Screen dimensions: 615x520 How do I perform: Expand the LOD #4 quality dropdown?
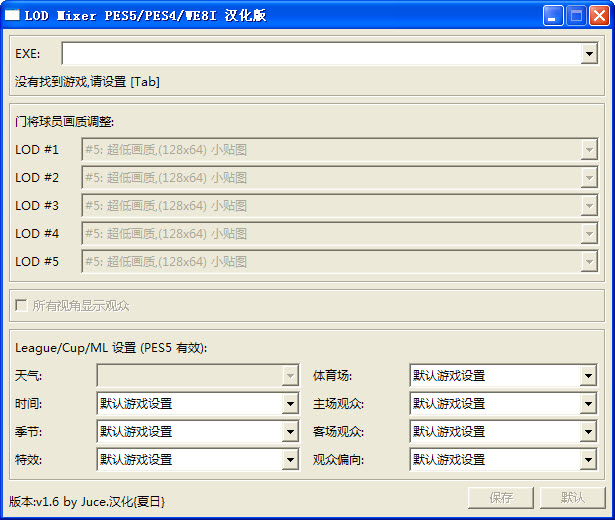click(x=589, y=234)
